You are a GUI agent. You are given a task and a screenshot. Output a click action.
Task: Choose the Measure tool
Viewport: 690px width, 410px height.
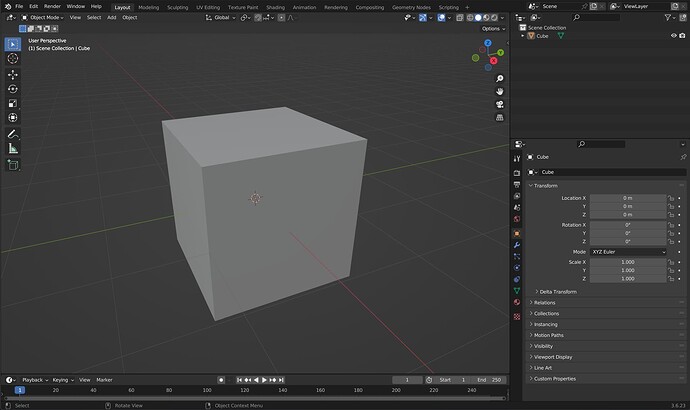(13, 149)
